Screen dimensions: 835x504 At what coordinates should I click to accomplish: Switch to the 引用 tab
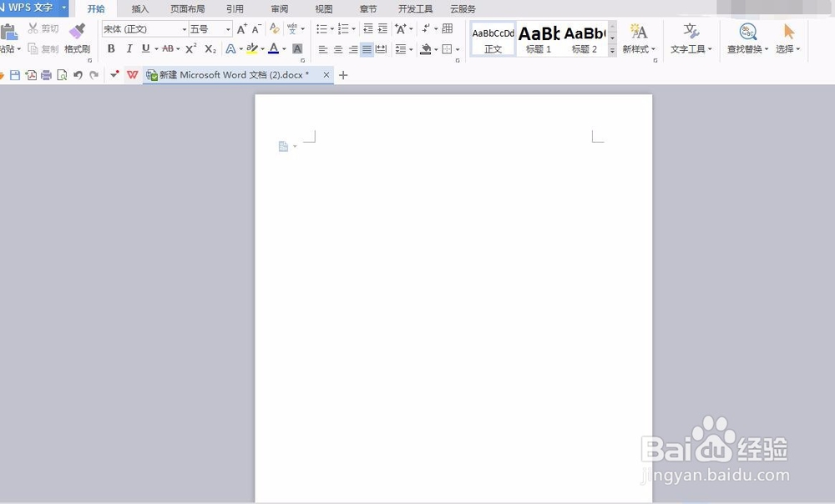pos(235,9)
